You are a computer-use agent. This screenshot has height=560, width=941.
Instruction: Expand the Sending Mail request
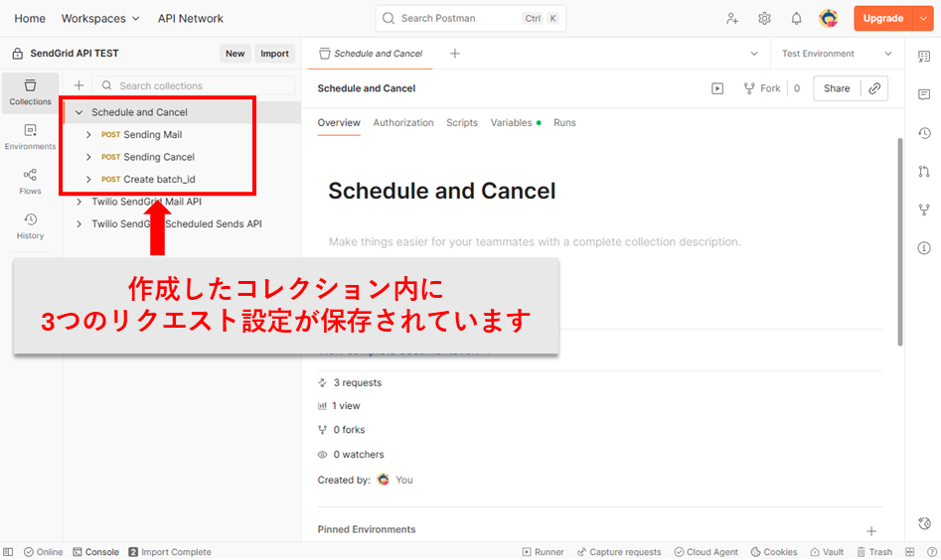point(88,135)
